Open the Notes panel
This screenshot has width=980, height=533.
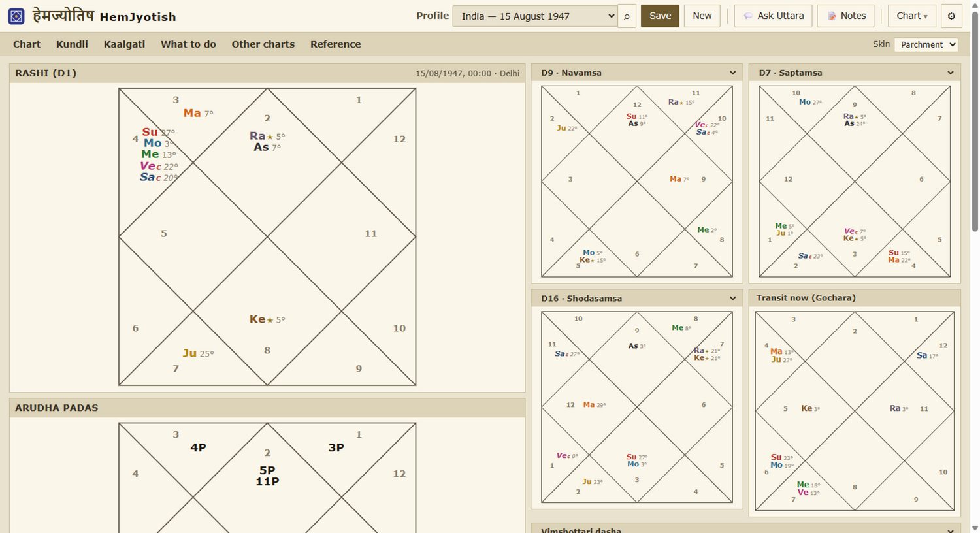846,16
